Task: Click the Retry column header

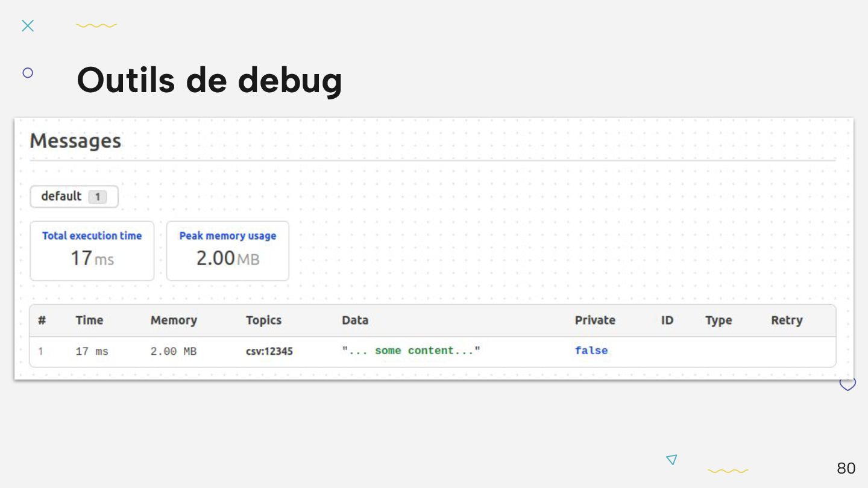Action: point(787,321)
